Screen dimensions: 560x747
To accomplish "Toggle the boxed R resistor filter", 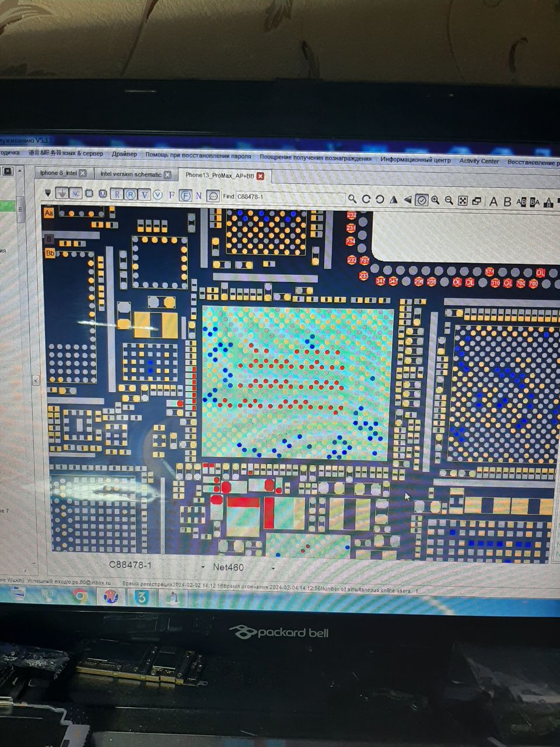I will (117, 194).
